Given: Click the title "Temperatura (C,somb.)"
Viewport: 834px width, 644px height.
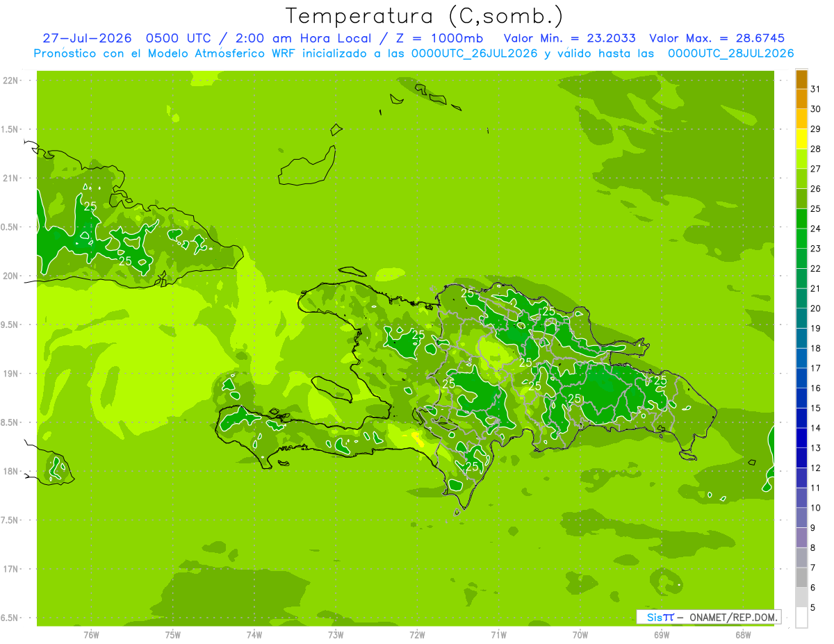Looking at the screenshot, I should click(425, 16).
